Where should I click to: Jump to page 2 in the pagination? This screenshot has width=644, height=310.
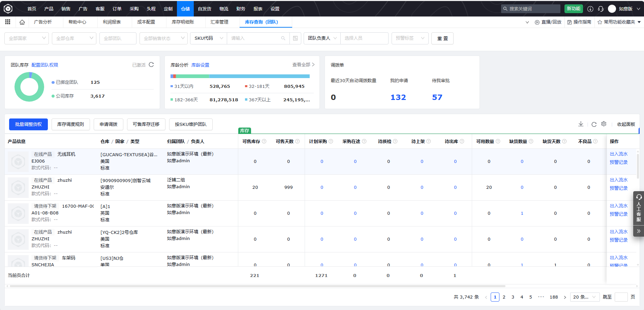[x=504, y=297]
